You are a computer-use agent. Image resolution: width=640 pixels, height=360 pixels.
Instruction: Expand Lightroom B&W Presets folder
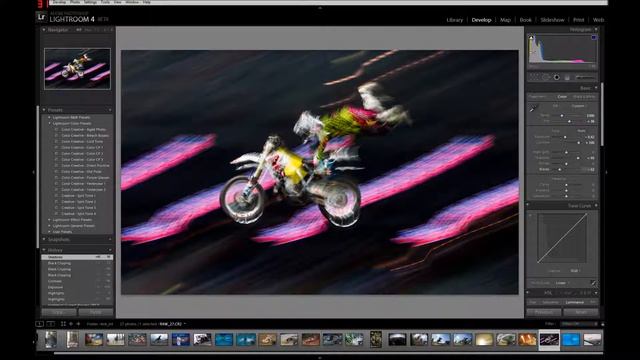pos(49,118)
